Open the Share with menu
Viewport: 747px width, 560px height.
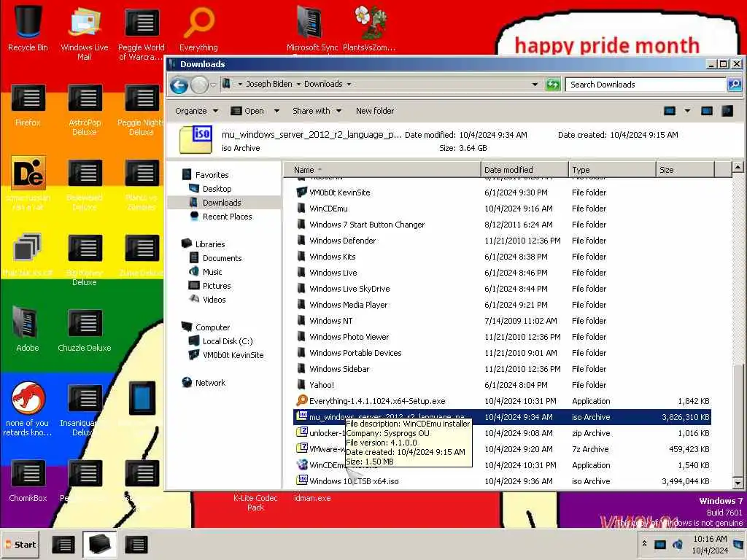317,111
